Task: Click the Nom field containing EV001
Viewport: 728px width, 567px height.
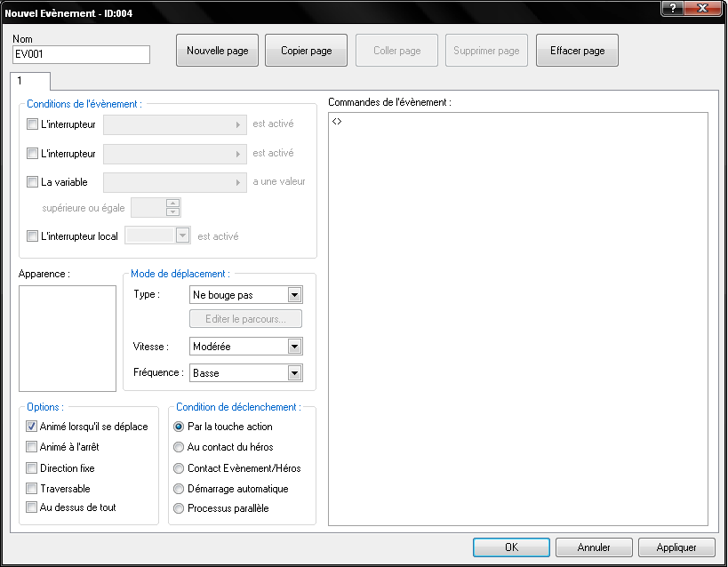Action: [81, 54]
